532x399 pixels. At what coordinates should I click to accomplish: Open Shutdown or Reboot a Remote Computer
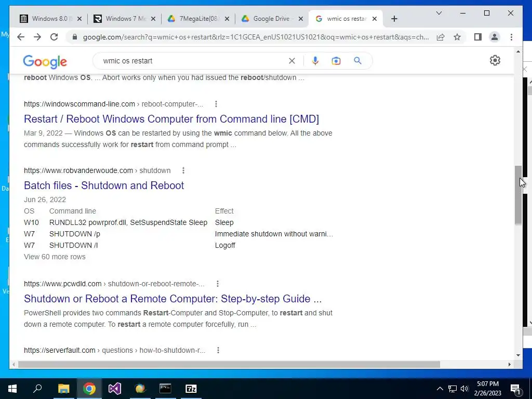pos(172,299)
